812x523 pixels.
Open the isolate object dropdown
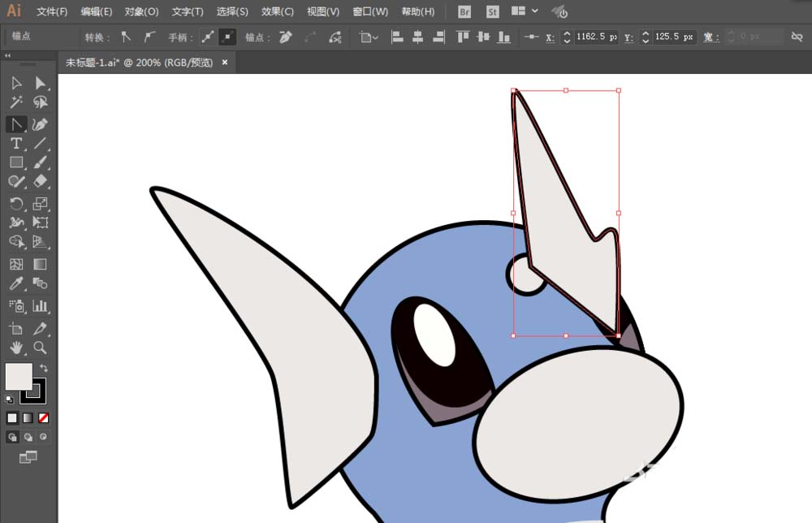point(368,37)
